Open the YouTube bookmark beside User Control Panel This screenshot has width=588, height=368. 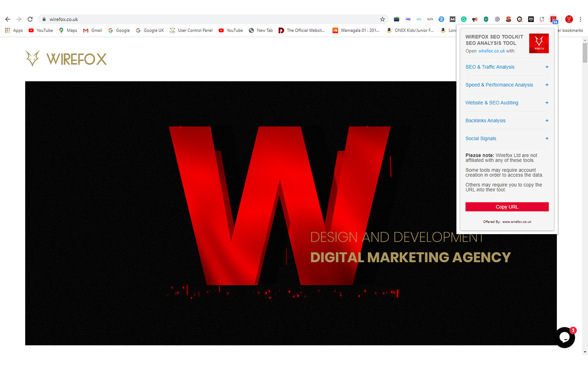coord(231,30)
